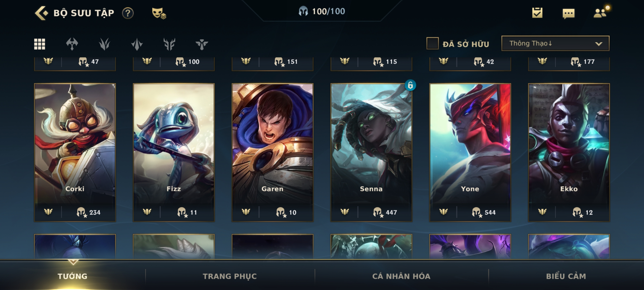
Task: Open the friends list icon
Action: 600,13
